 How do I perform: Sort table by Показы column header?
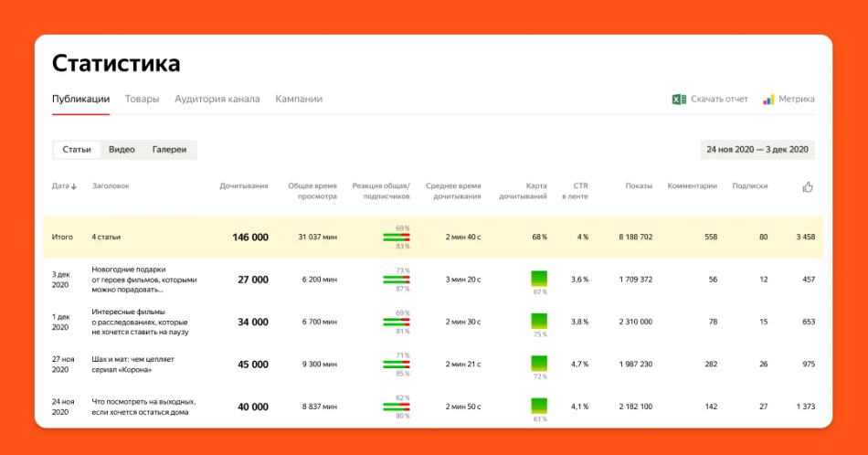639,186
